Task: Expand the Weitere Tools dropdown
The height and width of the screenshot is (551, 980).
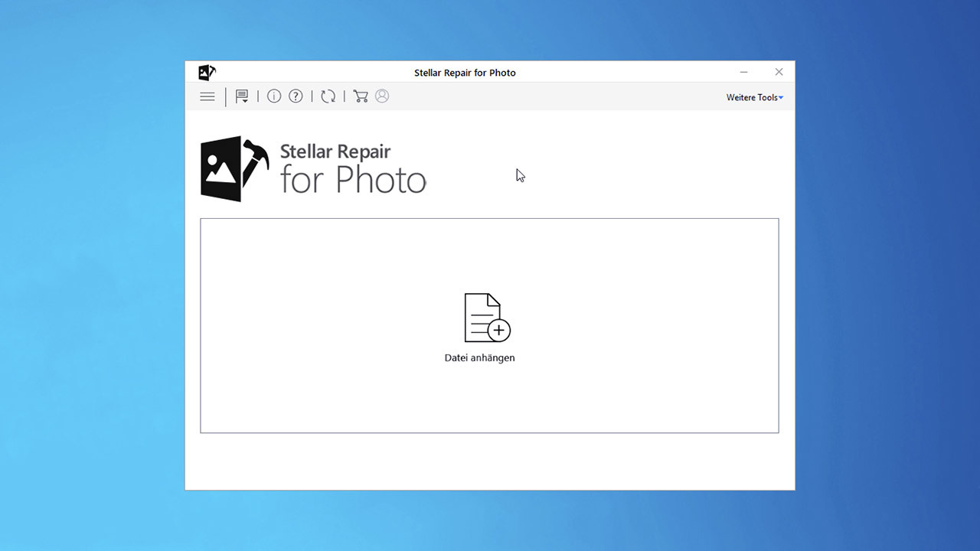Action: click(x=755, y=97)
